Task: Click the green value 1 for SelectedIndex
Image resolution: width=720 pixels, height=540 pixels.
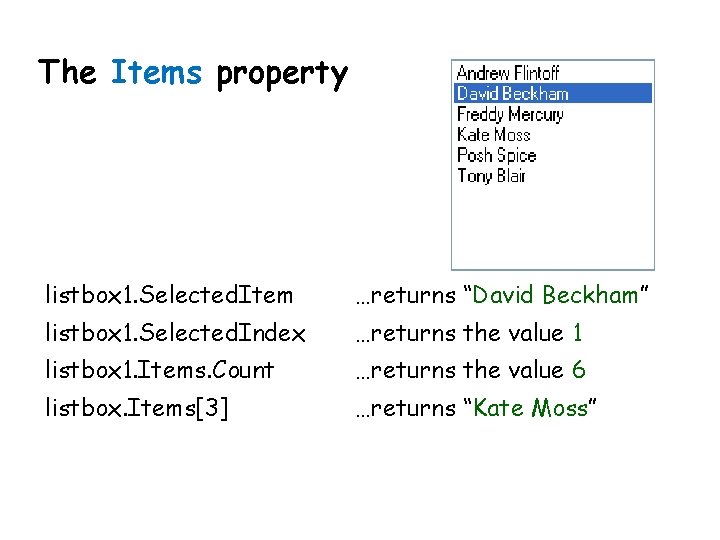Action: click(577, 332)
